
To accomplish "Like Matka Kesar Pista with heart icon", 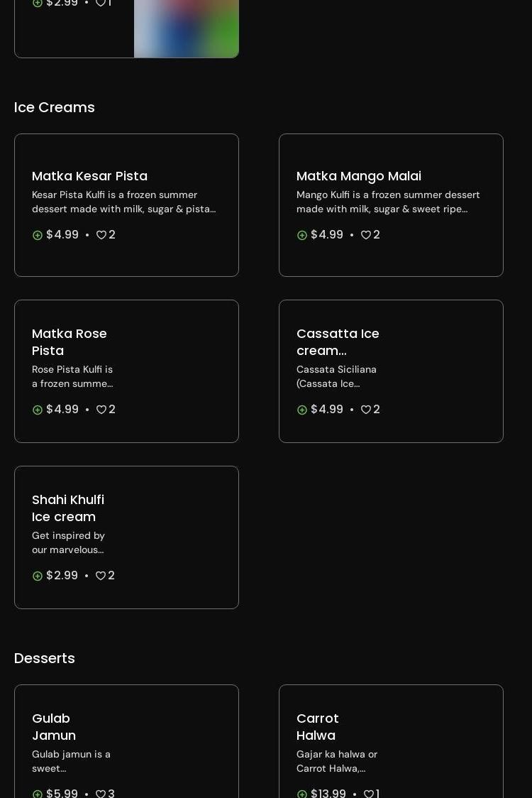I will click(101, 235).
